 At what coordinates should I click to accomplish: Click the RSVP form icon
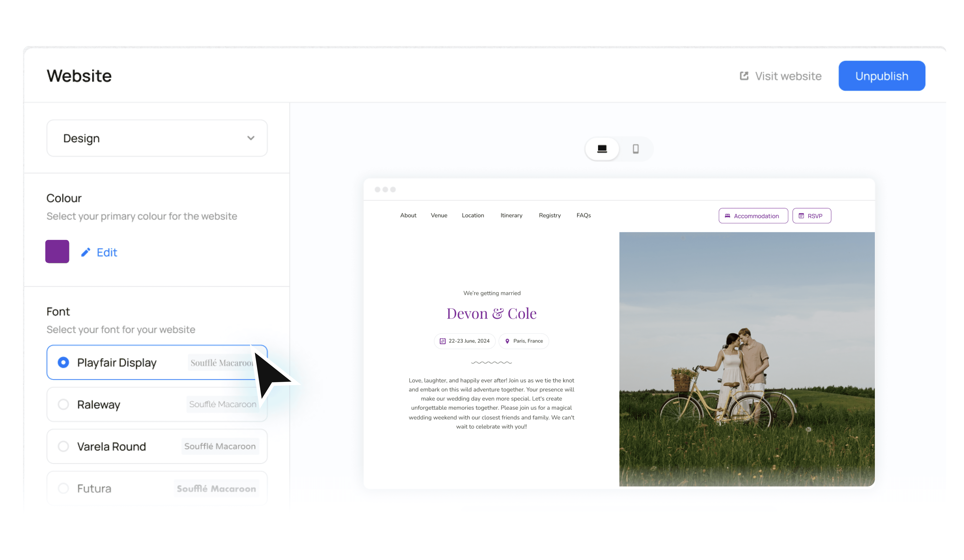click(801, 216)
